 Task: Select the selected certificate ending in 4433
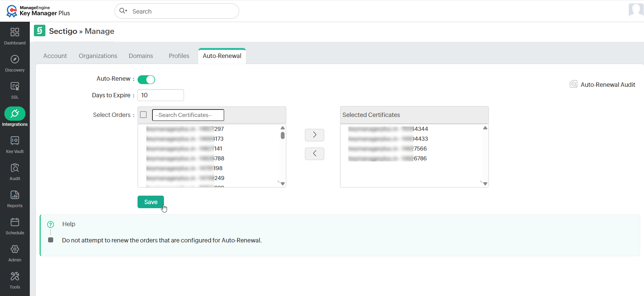(x=388, y=139)
